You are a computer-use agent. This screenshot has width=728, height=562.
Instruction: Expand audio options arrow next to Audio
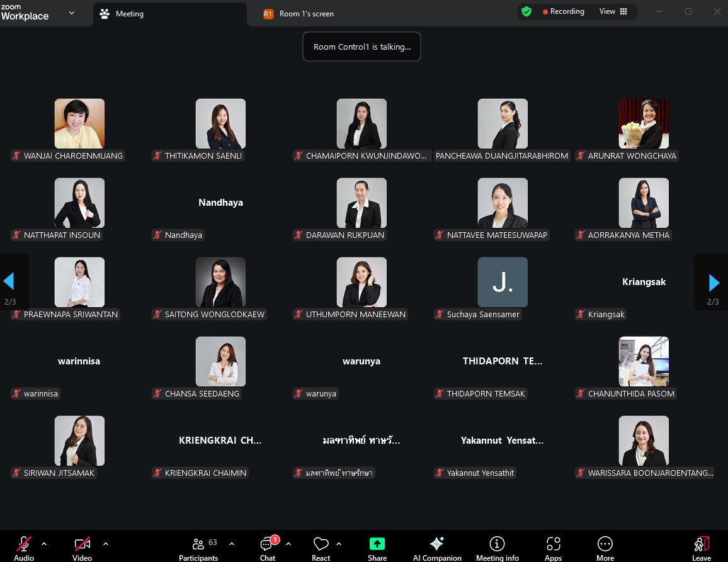click(x=44, y=544)
